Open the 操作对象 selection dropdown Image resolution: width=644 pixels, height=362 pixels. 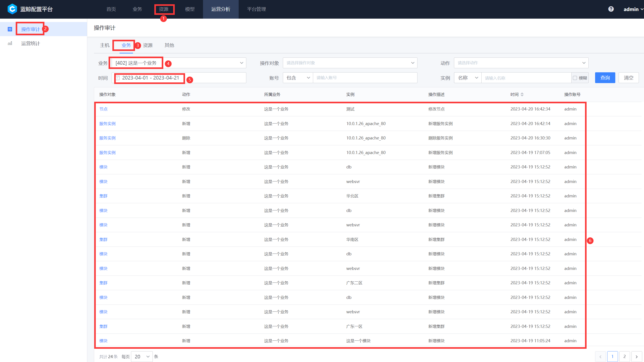pos(350,63)
